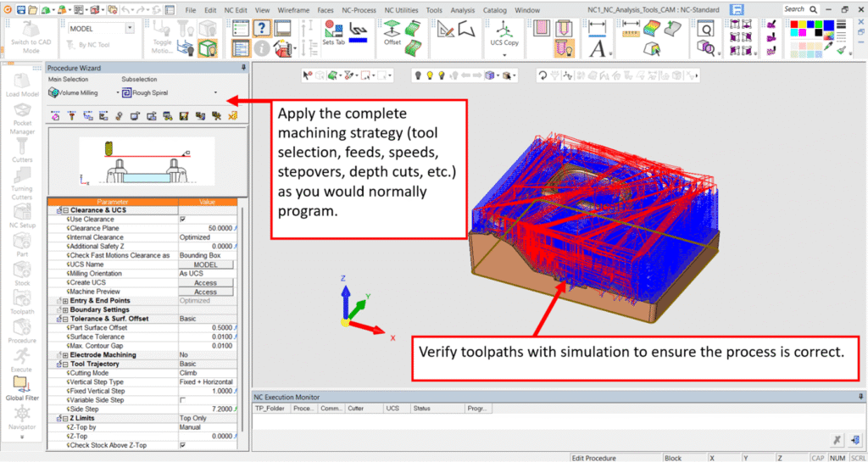Collapse the Tolerance & Surf. Offset section

tap(65, 319)
